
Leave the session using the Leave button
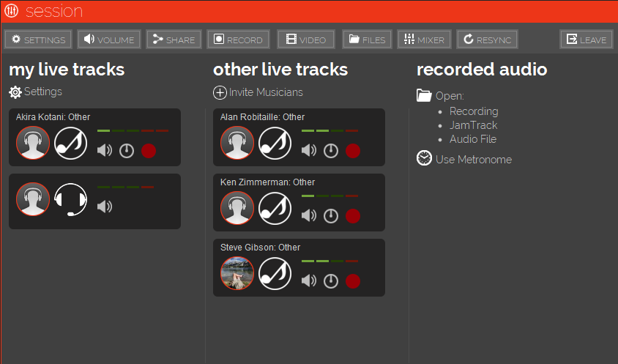point(586,40)
